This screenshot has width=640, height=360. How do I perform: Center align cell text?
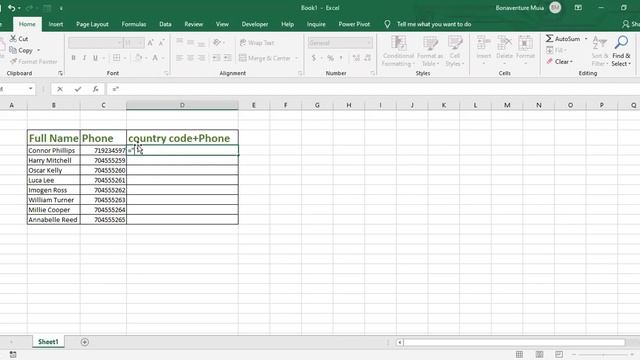pyautogui.click(x=191, y=58)
